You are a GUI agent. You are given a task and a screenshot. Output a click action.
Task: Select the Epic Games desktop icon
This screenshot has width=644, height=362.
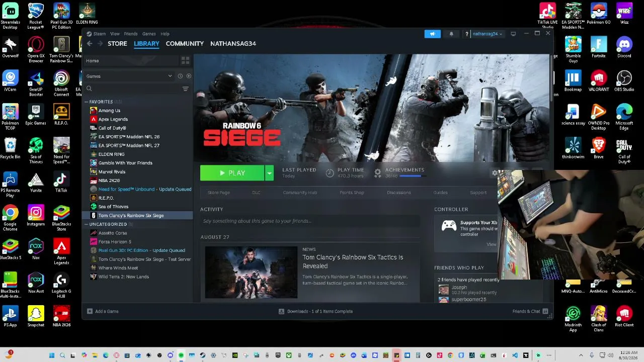point(36,116)
